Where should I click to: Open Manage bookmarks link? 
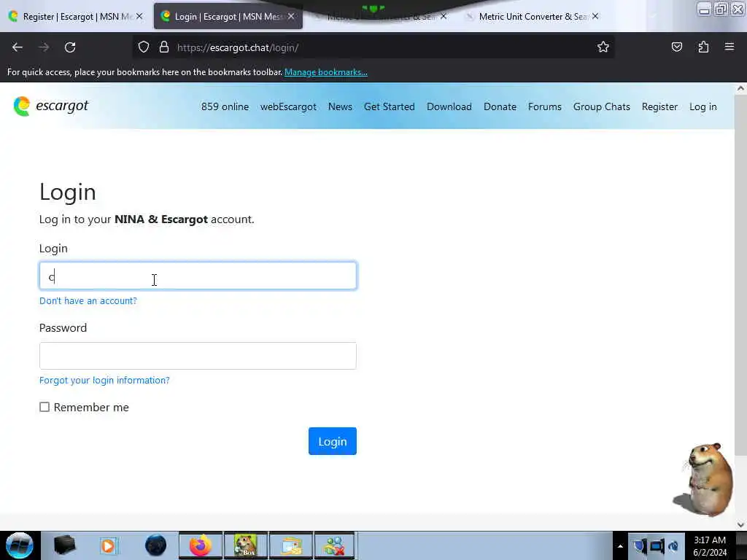pyautogui.click(x=326, y=72)
